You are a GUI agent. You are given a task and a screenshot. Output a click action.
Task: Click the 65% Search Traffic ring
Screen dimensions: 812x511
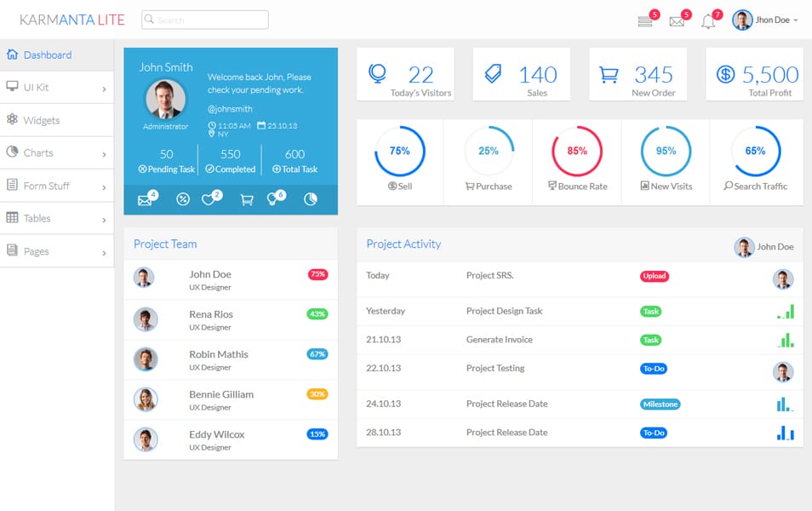click(755, 152)
